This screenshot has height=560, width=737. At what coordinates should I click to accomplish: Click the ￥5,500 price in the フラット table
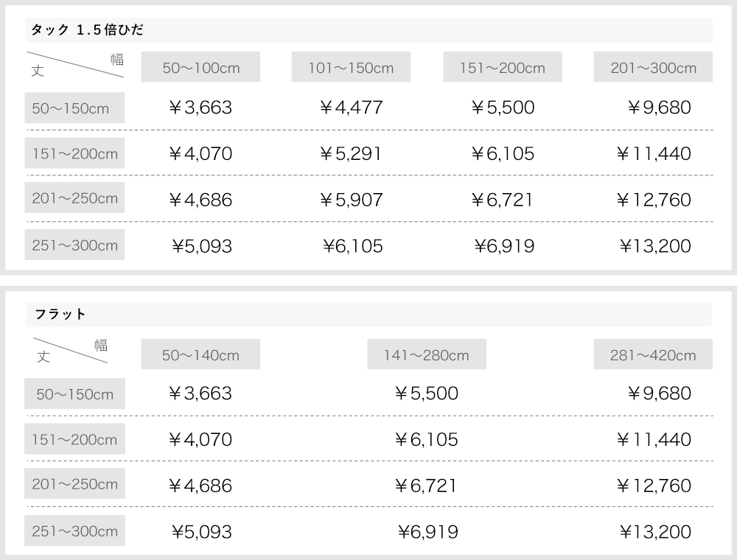point(427,393)
